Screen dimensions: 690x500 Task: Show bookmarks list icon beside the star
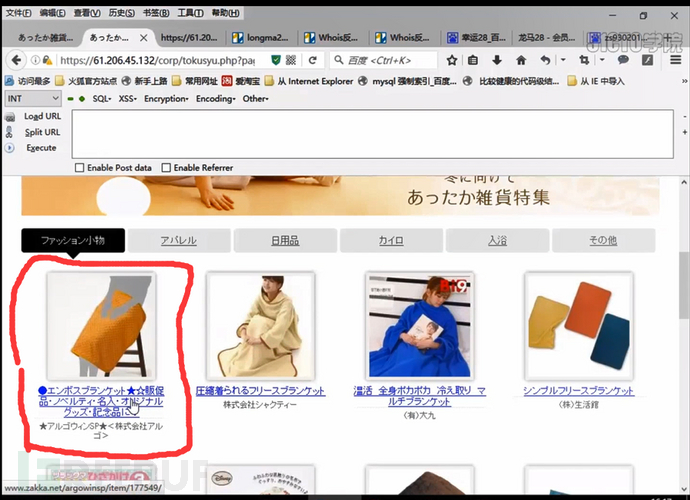point(473,60)
